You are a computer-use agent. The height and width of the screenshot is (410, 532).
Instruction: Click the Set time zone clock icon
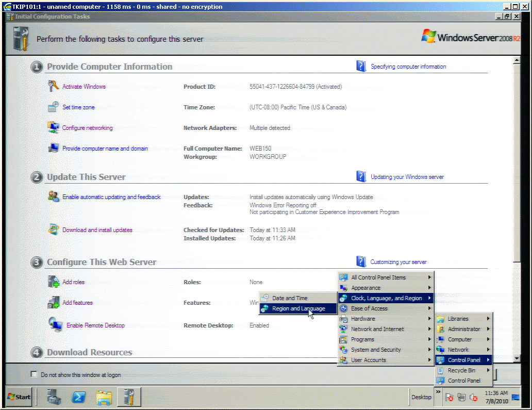[53, 107]
